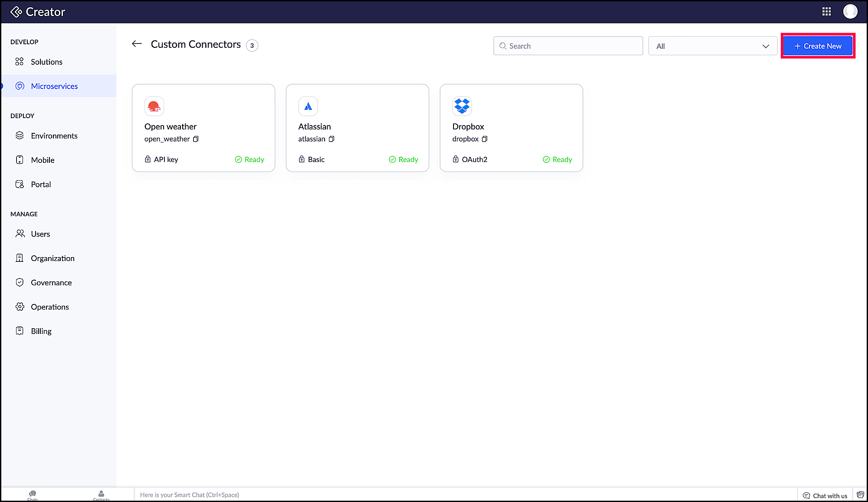
Task: Click the Create New button
Action: pyautogui.click(x=818, y=46)
